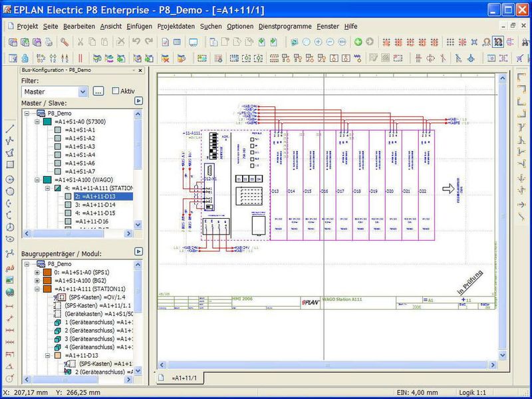Select the Insert image tool
The width and height of the screenshot is (532, 399).
pyautogui.click(x=10, y=280)
